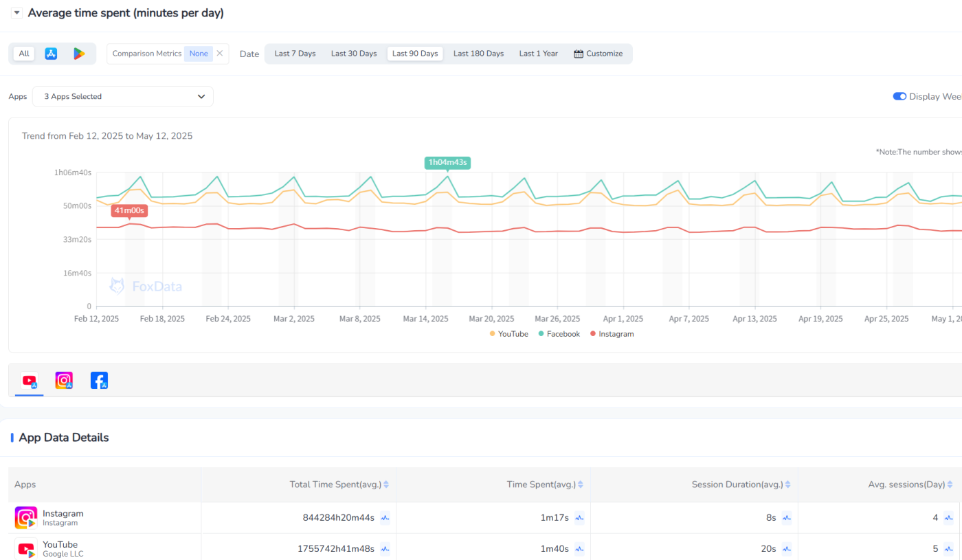
Task: Switch to the Facebook app tab
Action: [x=99, y=381]
